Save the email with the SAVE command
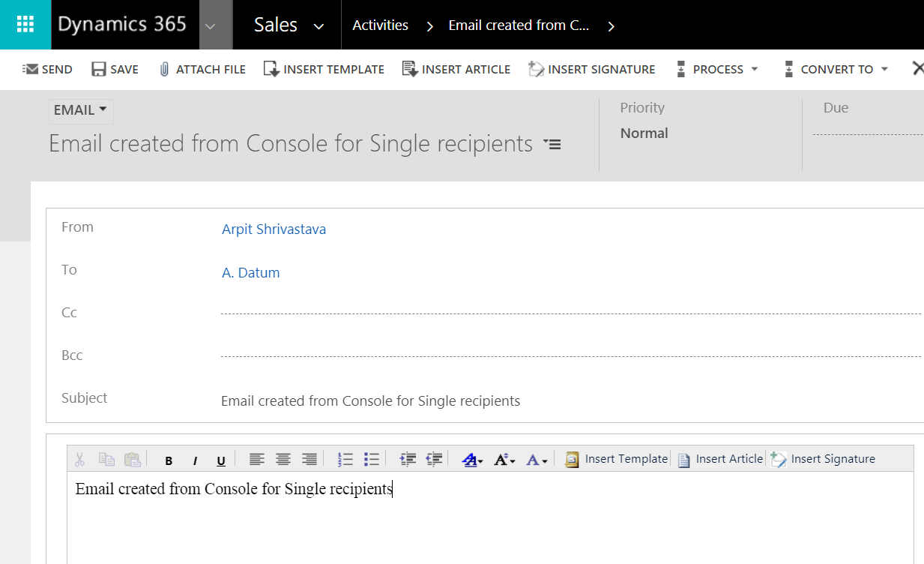The height and width of the screenshot is (564, 924). coord(115,69)
